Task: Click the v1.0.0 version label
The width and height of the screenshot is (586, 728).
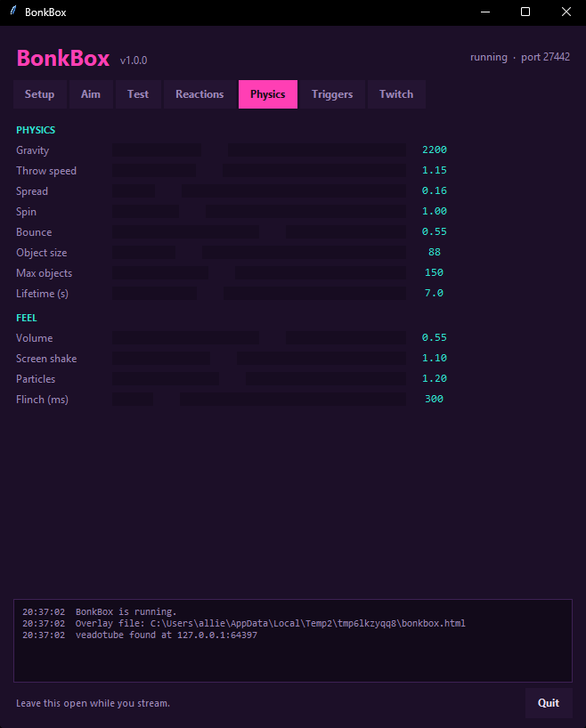Action: tap(134, 61)
